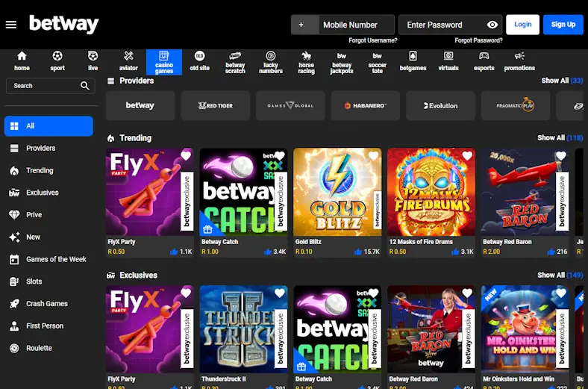
Task: Favorite Gold Blitz game
Action: [x=374, y=156]
